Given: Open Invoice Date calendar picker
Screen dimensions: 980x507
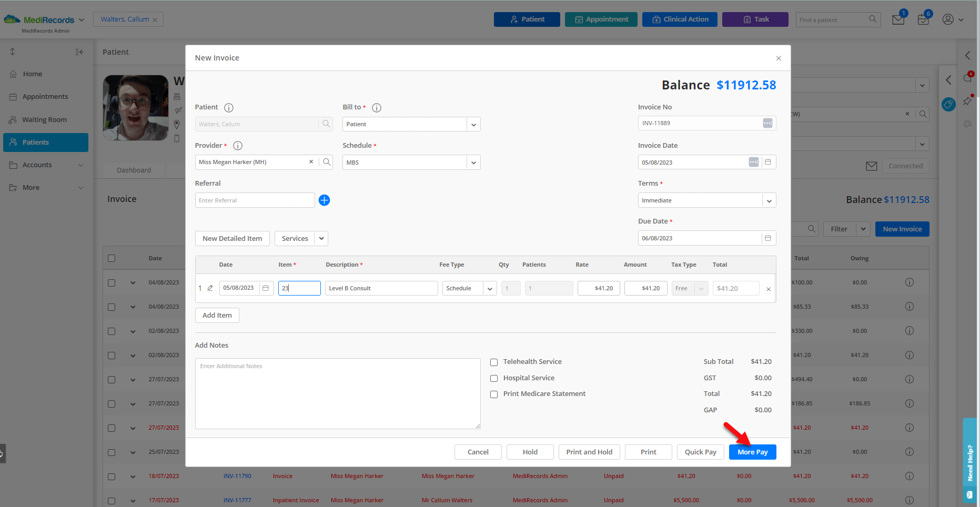Looking at the screenshot, I should point(768,162).
